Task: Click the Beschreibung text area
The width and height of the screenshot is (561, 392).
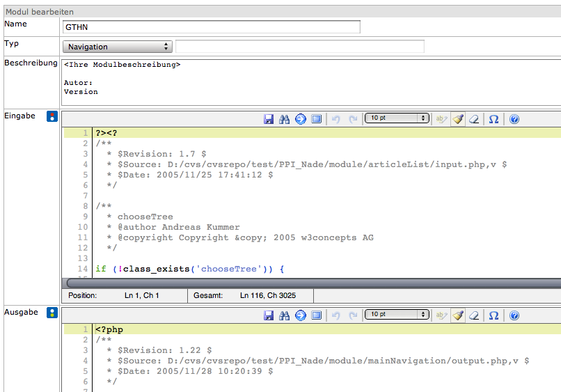Action: pos(310,81)
